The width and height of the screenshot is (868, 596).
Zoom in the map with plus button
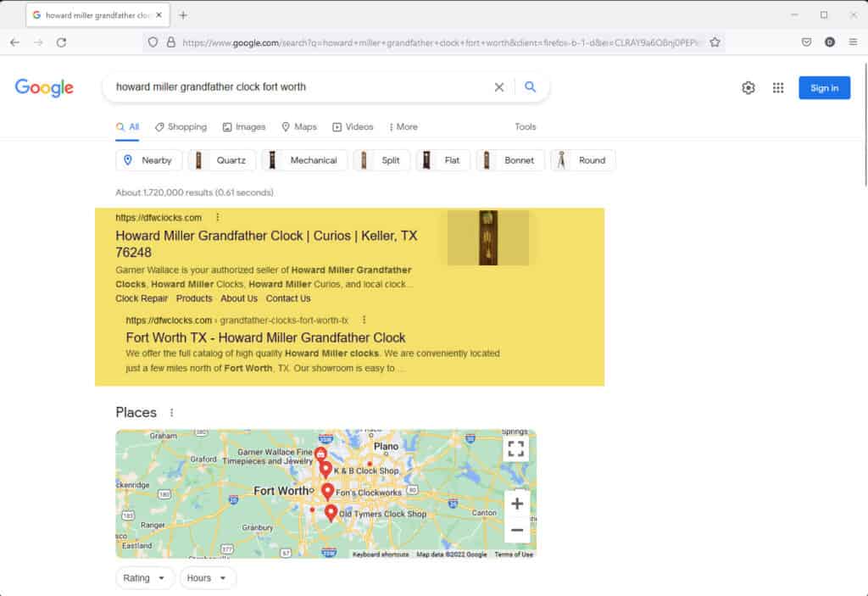pos(516,504)
